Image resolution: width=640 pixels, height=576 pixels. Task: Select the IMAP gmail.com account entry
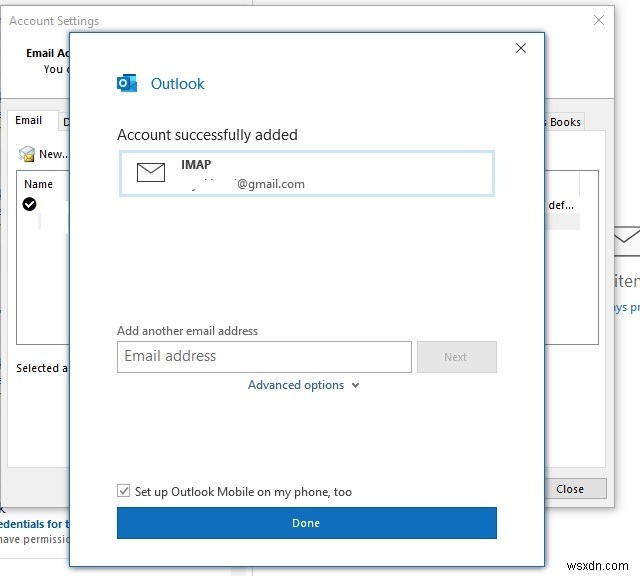(307, 173)
